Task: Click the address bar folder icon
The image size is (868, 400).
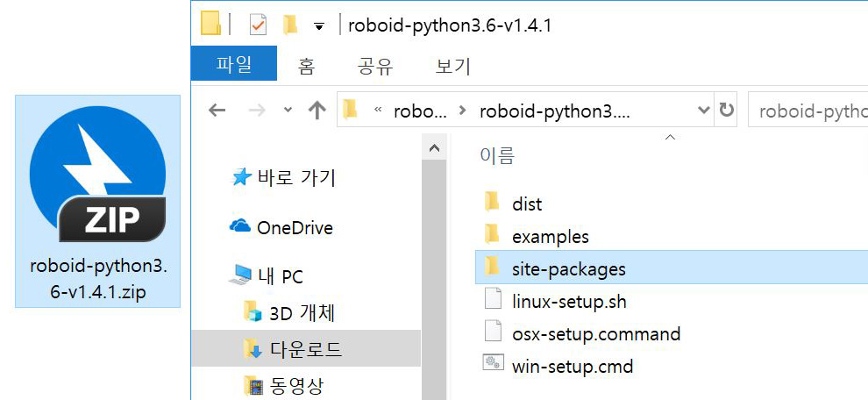Action: point(349,110)
